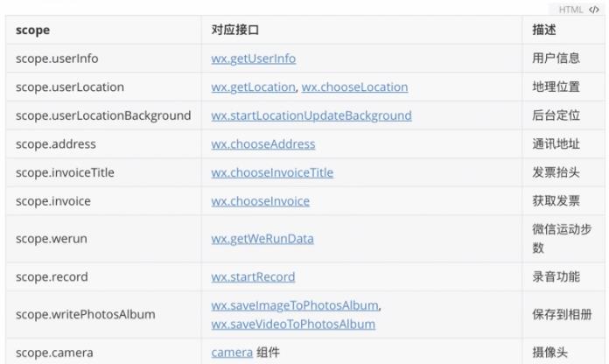Click the scope column header

32,30
